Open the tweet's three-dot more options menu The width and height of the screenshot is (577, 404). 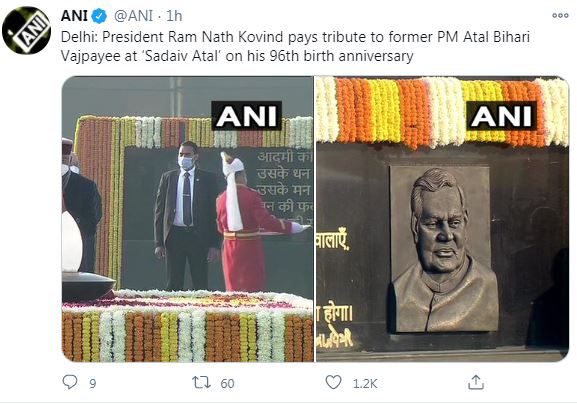(560, 15)
